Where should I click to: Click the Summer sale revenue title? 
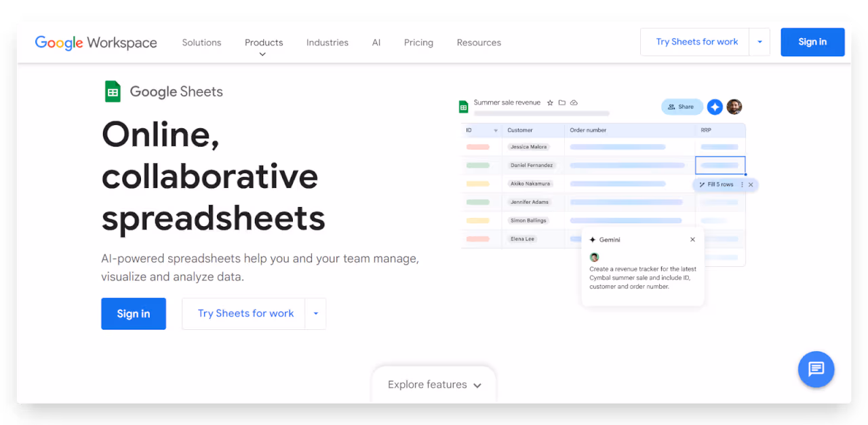point(507,103)
